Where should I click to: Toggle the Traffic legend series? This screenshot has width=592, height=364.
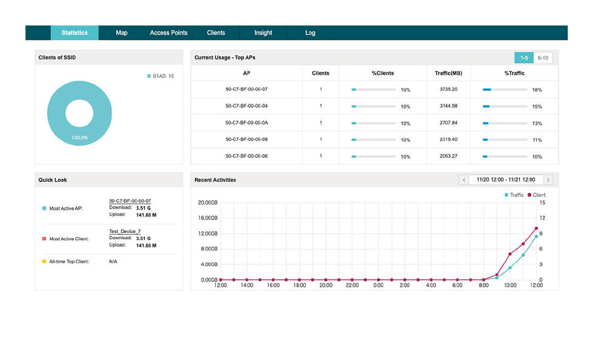coord(514,195)
